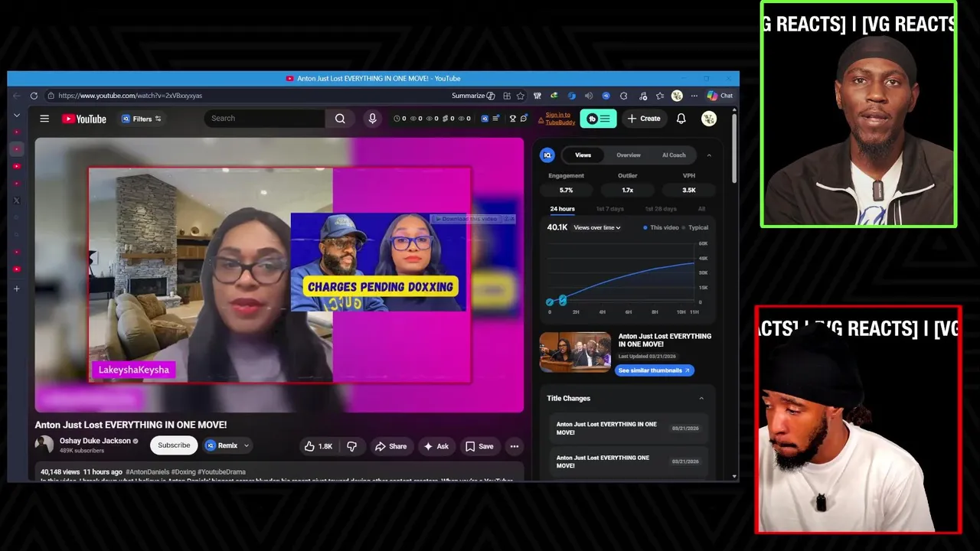Open the vidIQ Filters control
Screen dimensions: 980x551
pos(142,119)
